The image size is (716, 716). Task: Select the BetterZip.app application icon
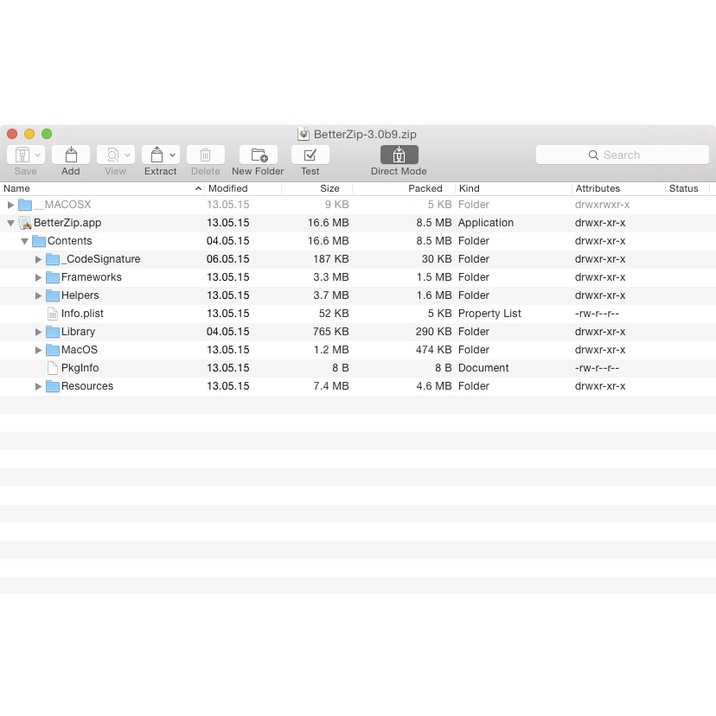26,223
